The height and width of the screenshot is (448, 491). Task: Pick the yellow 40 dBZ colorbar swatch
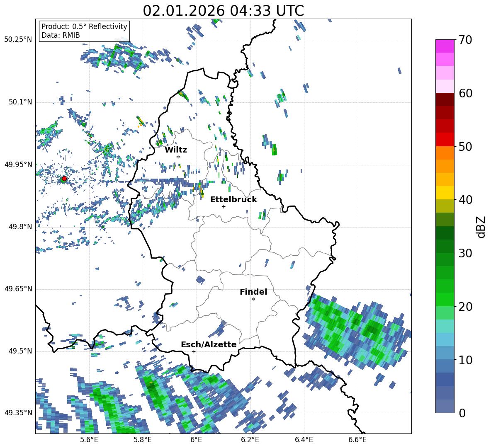click(445, 193)
